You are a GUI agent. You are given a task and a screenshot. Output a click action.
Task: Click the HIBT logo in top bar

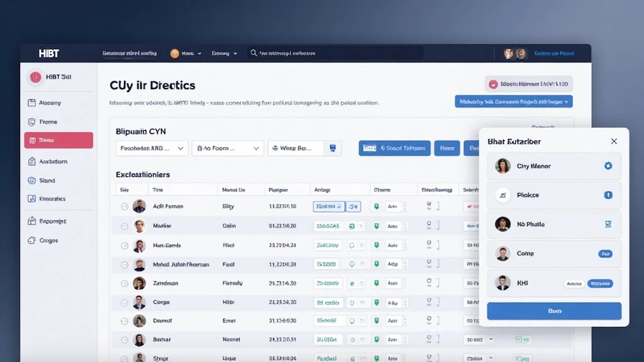coord(48,53)
